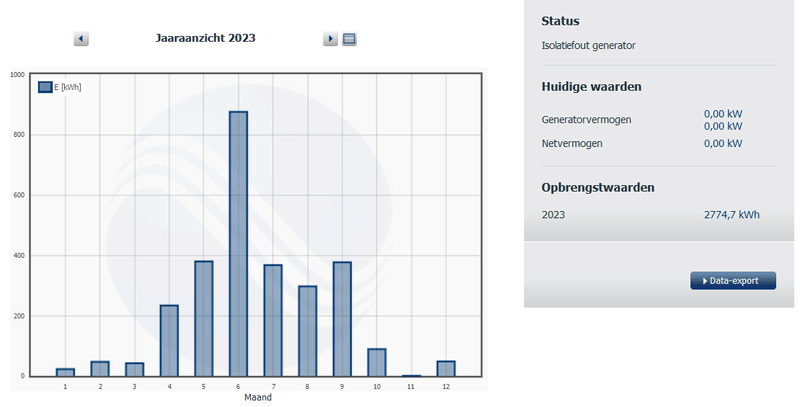Click the month 10 bar
This screenshot has width=800, height=407.
(377, 363)
